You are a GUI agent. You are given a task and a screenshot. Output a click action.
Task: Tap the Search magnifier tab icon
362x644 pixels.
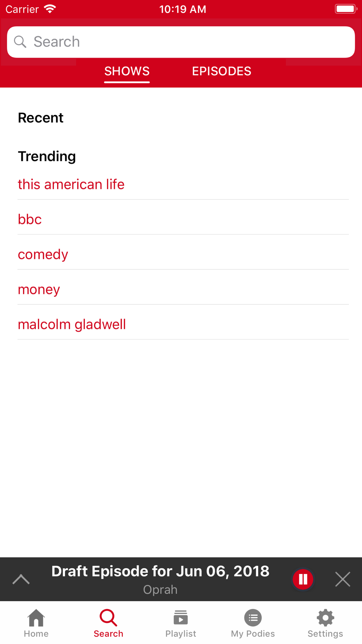pyautogui.click(x=108, y=618)
